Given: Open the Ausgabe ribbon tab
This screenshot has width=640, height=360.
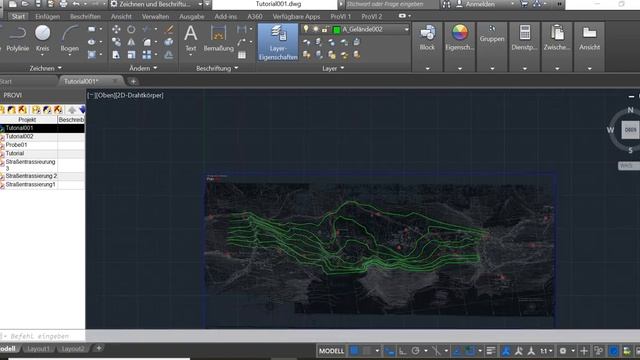Looking at the screenshot, I should 192,16.
